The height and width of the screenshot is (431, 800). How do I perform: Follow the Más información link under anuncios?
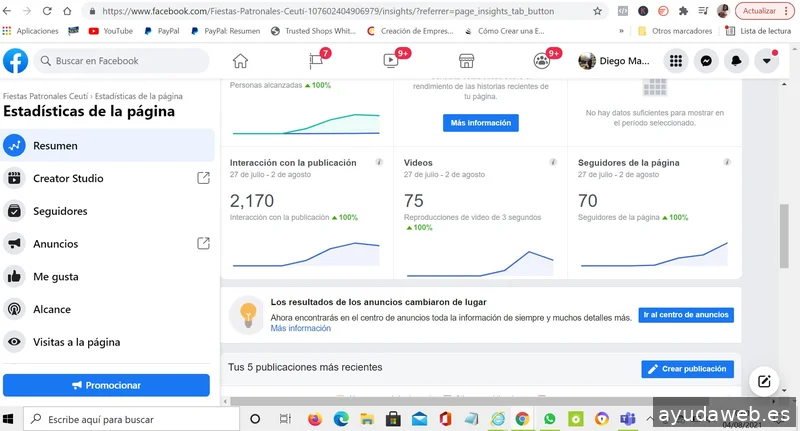click(301, 328)
